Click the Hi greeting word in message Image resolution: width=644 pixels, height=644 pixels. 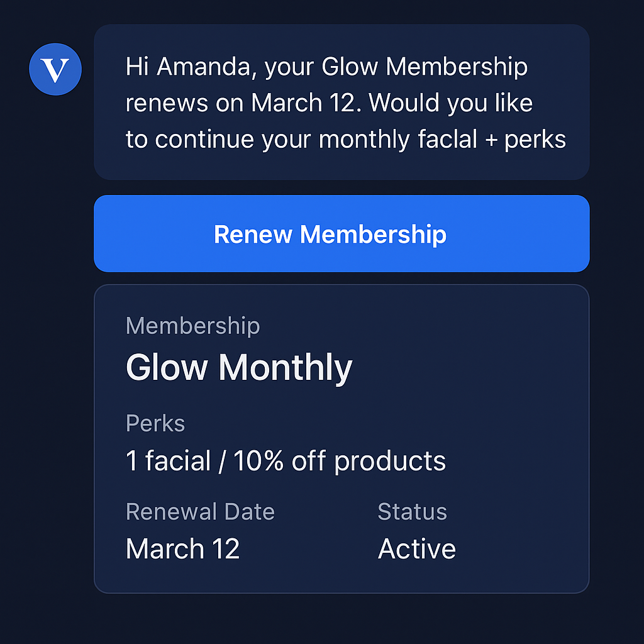tap(137, 67)
